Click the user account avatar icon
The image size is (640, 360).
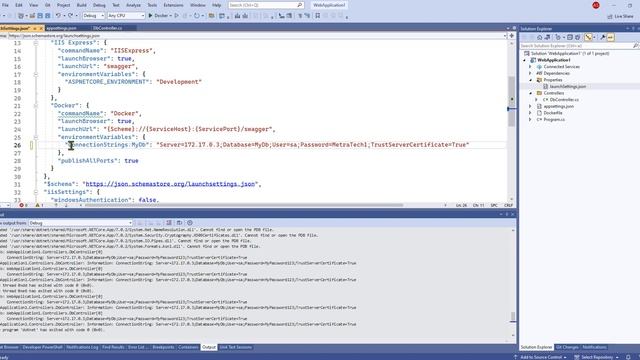pyautogui.click(x=596, y=5)
